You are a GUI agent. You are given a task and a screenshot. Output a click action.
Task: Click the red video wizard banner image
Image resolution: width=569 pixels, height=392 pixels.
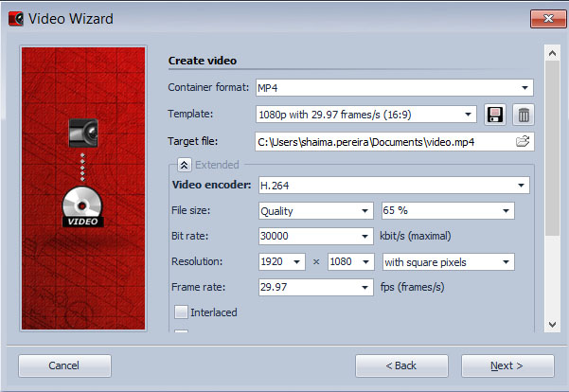coord(83,188)
